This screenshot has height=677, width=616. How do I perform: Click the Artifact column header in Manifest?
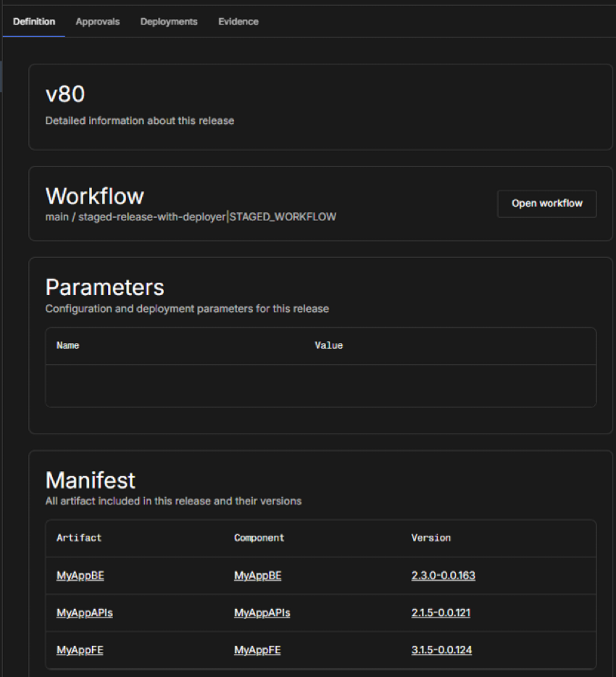79,538
